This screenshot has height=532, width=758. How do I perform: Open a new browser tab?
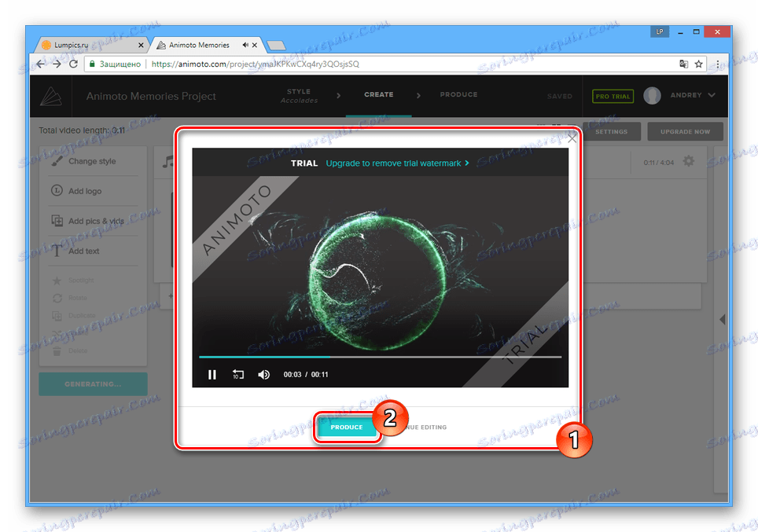(276, 46)
